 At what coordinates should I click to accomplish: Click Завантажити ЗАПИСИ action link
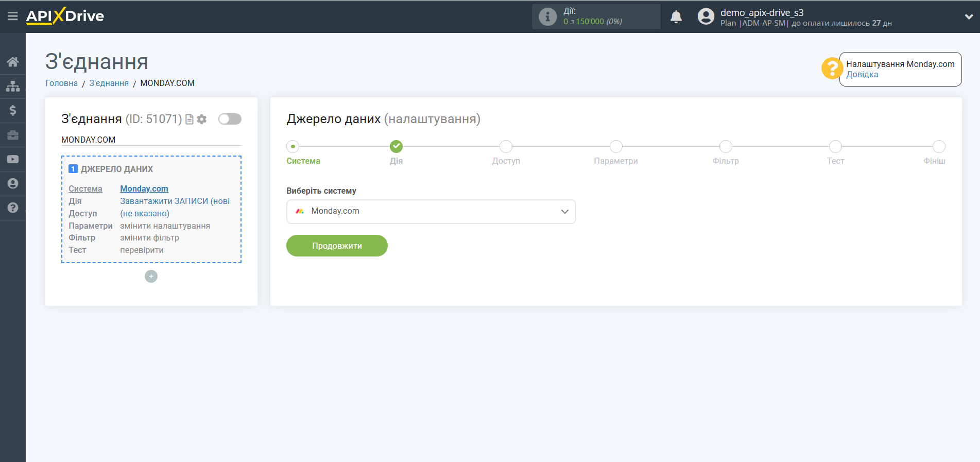(x=175, y=201)
